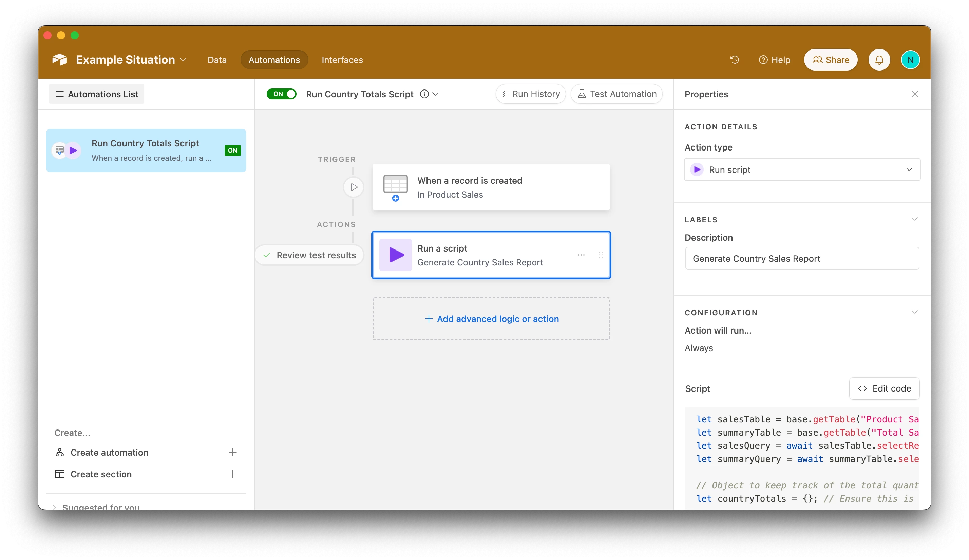Click the info icon beside automation name
Viewport: 969px width, 560px height.
point(424,94)
